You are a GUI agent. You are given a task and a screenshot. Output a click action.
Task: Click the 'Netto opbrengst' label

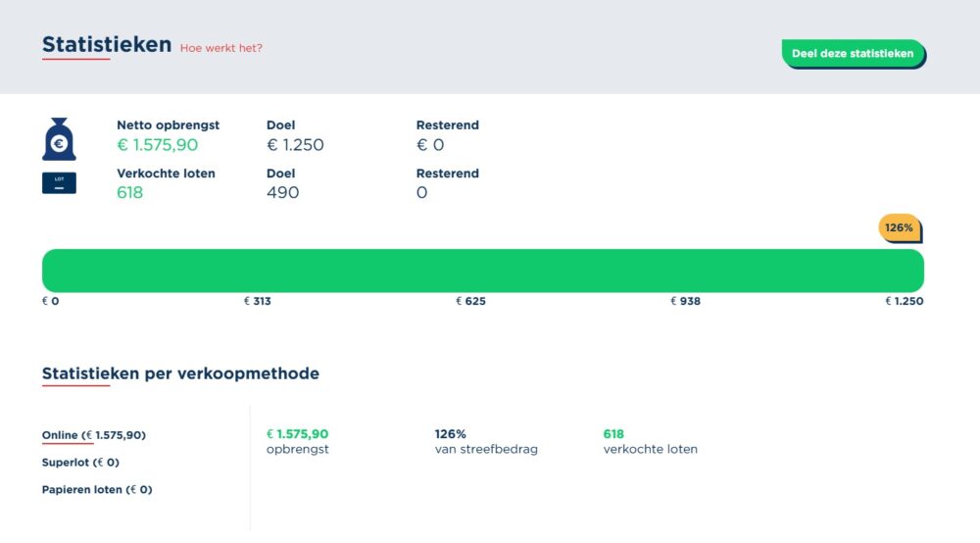pos(169,125)
